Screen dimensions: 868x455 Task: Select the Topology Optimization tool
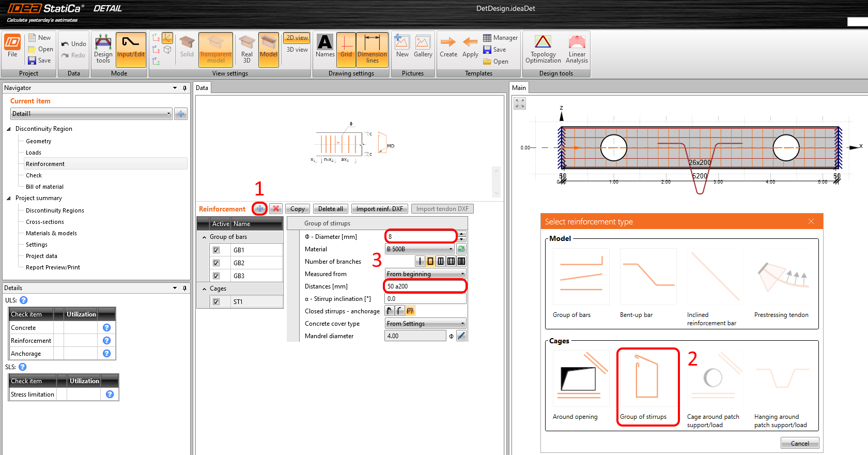tap(542, 49)
